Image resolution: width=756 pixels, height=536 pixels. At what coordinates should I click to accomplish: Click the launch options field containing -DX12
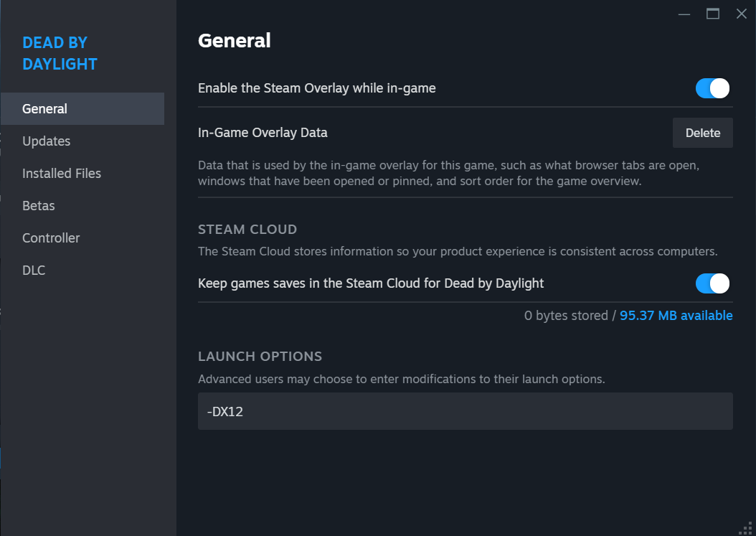coord(466,411)
